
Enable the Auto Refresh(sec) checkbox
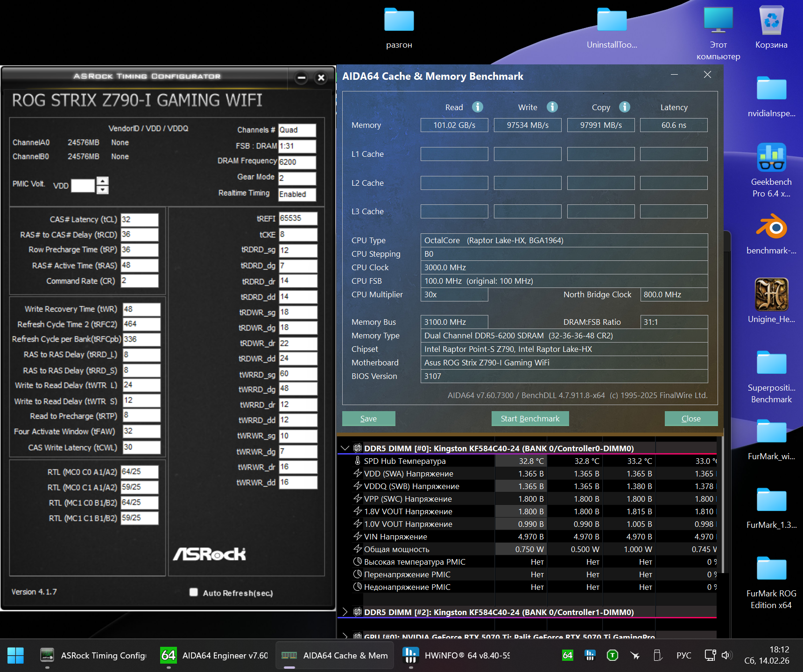tap(194, 592)
